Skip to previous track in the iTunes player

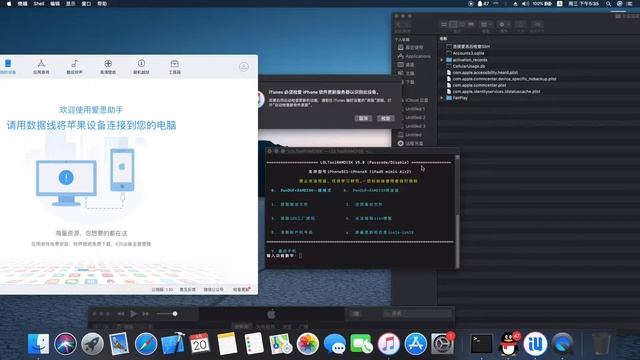coord(121,313)
